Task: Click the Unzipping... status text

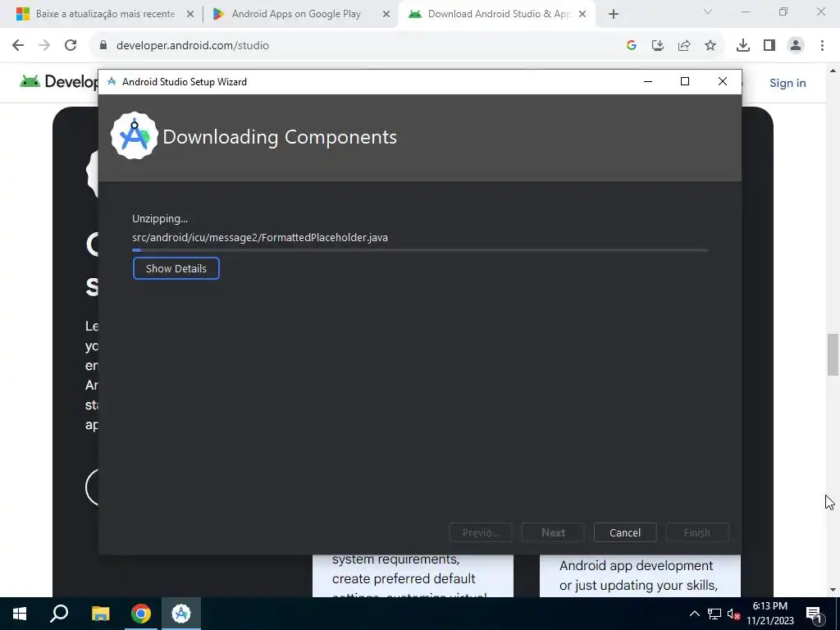Action: (x=160, y=218)
